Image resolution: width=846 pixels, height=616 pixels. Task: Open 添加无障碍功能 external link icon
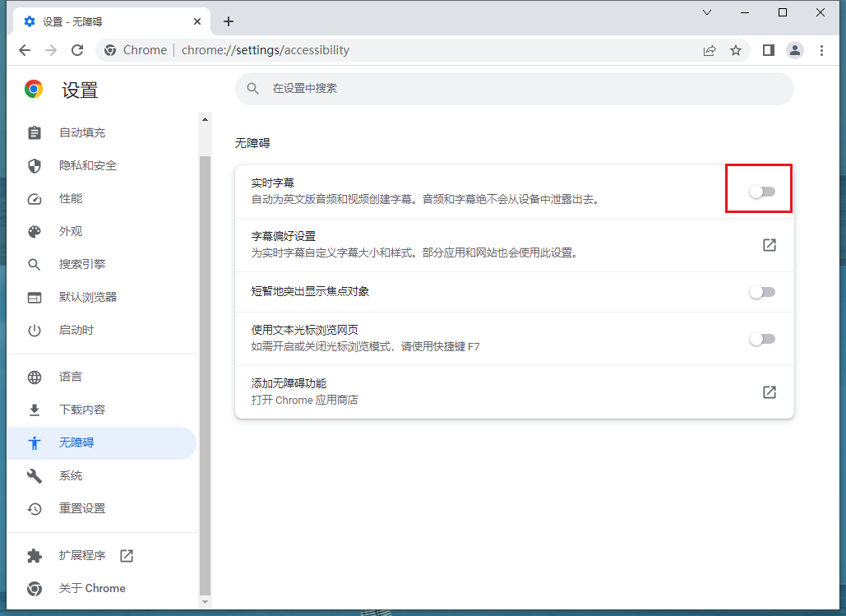coord(770,392)
